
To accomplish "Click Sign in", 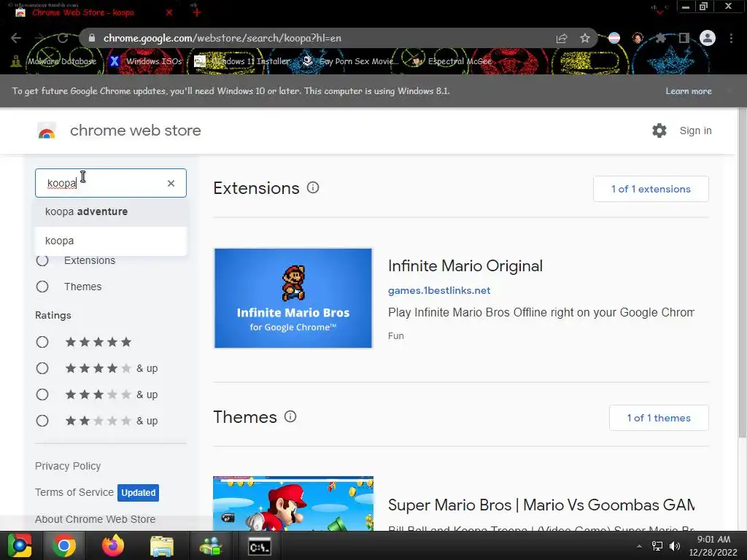I will 695,131.
